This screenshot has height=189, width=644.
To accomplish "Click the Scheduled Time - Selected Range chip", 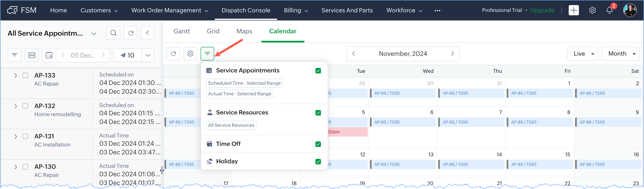I will point(244,83).
